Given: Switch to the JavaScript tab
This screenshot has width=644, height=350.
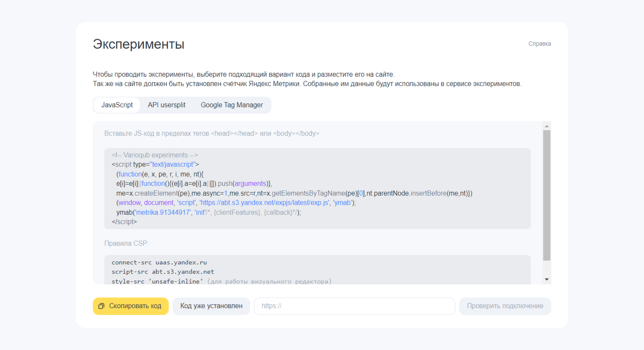Looking at the screenshot, I should [x=117, y=105].
